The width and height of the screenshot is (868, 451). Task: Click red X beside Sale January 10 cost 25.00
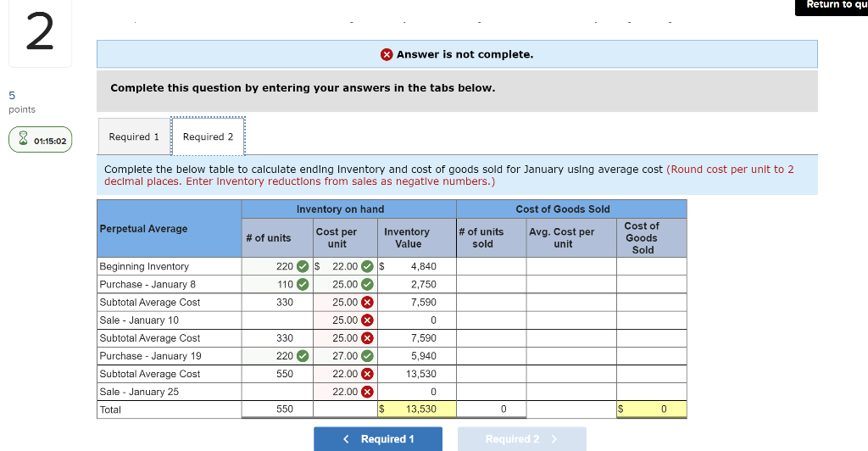tap(367, 320)
